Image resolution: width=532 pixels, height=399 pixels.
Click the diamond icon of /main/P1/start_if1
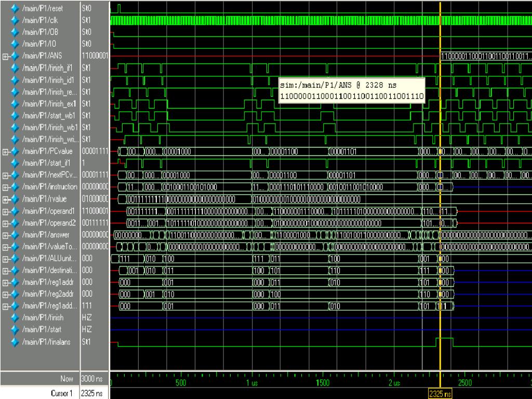click(15, 163)
